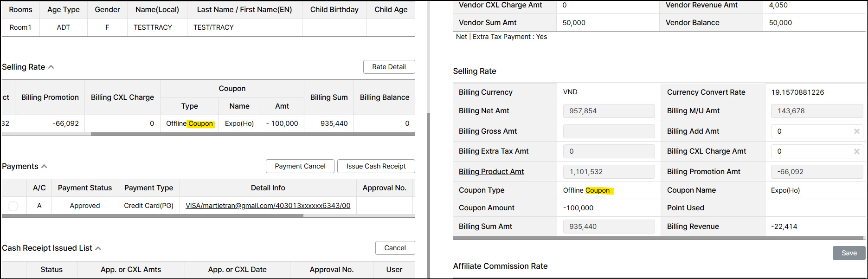Click the Payments table horizontal scrollbar
Viewport: 868px width, 279px height.
(x=153, y=216)
